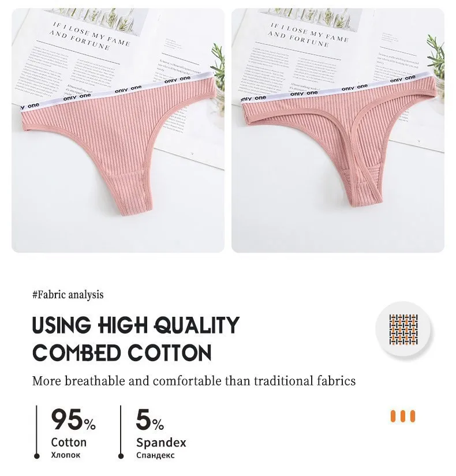The image size is (456, 476).
Task: Click the magazine headline in left photo
Action: pyautogui.click(x=90, y=36)
